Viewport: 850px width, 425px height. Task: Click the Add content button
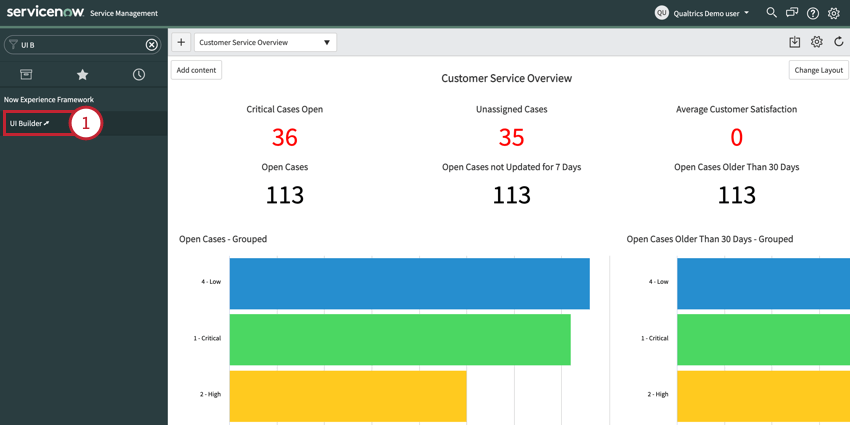(196, 70)
